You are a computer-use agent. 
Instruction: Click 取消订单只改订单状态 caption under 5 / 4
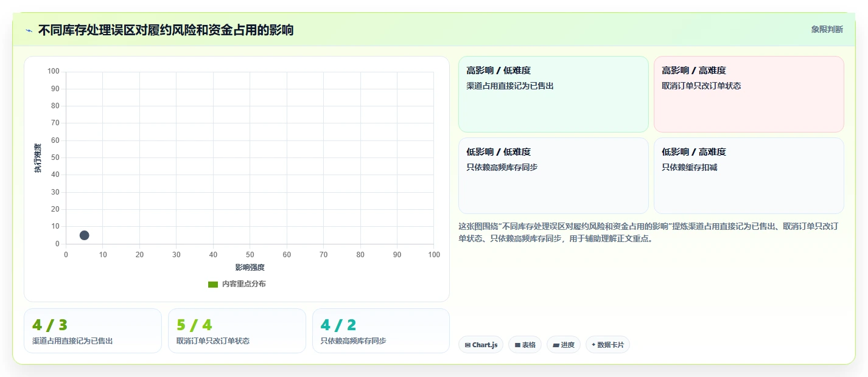213,341
